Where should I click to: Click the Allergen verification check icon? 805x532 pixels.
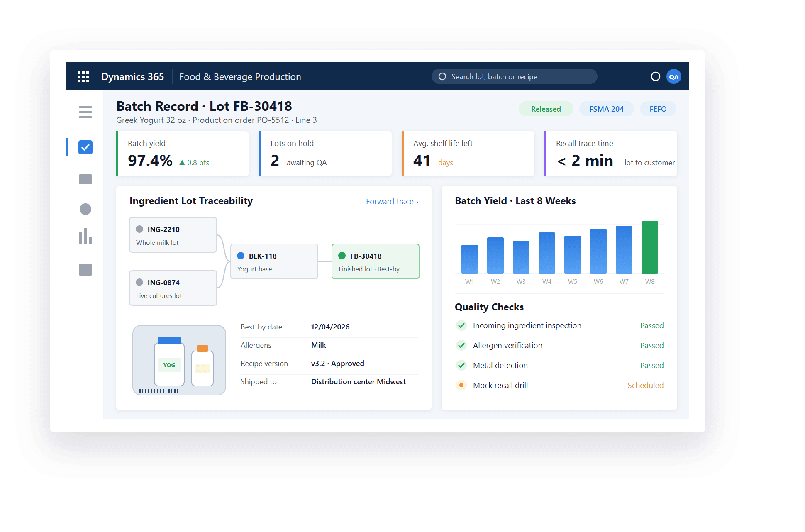coord(461,345)
